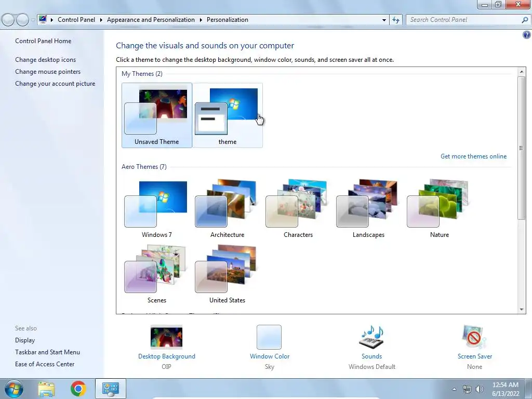
Task: Apply the United States Aero theme
Action: tap(228, 273)
